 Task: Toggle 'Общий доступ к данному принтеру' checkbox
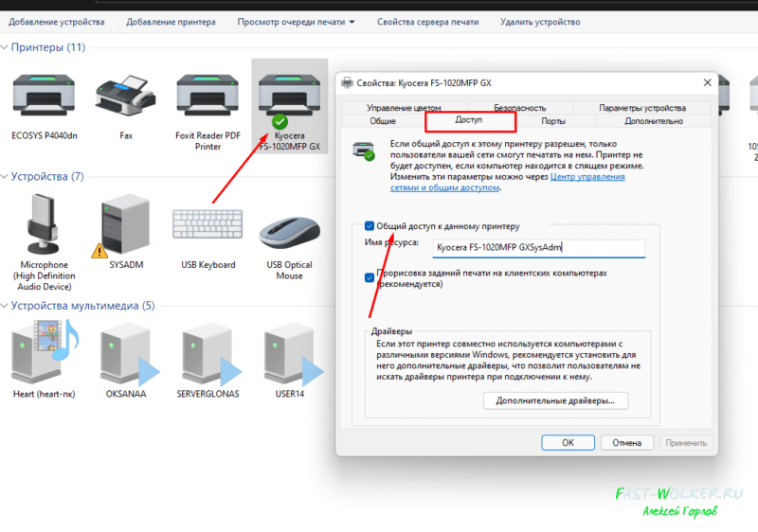370,226
